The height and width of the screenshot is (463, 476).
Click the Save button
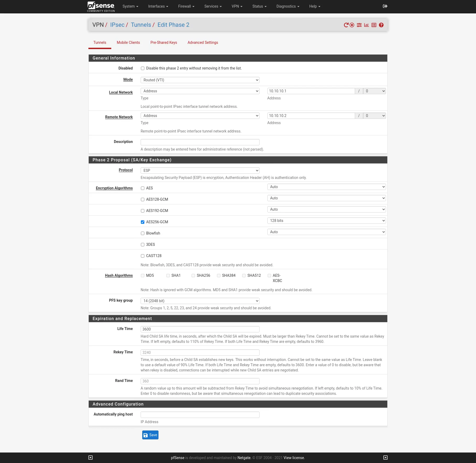[x=150, y=435]
